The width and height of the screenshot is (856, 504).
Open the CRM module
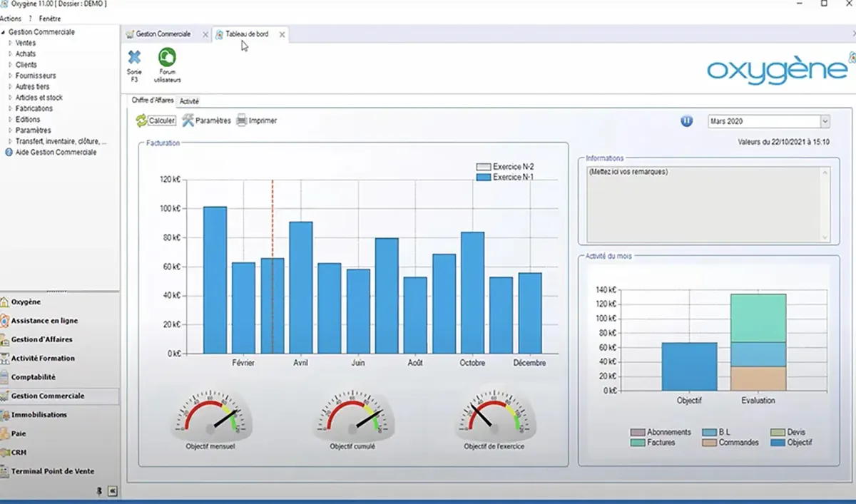point(19,452)
